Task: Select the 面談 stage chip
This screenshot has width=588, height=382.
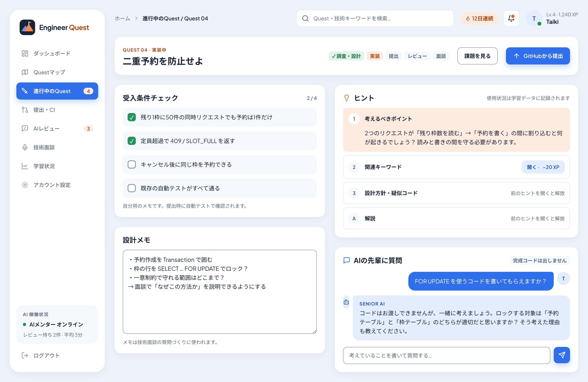Action: [441, 56]
